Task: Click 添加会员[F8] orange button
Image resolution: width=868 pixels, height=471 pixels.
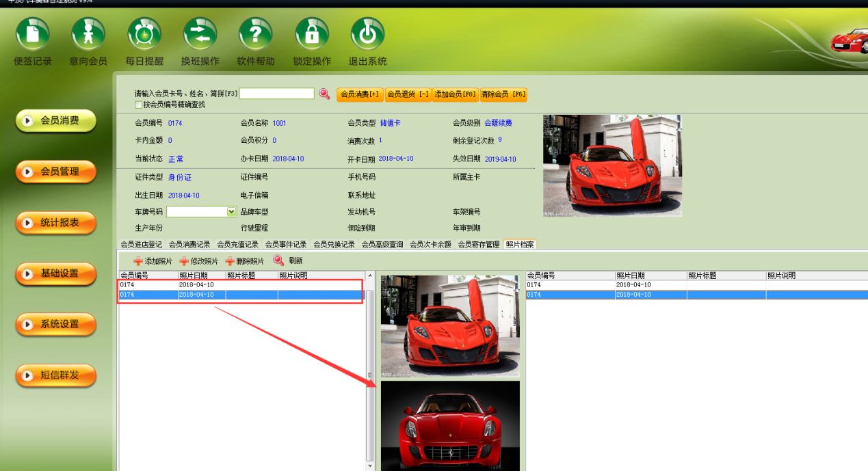Action: (456, 94)
